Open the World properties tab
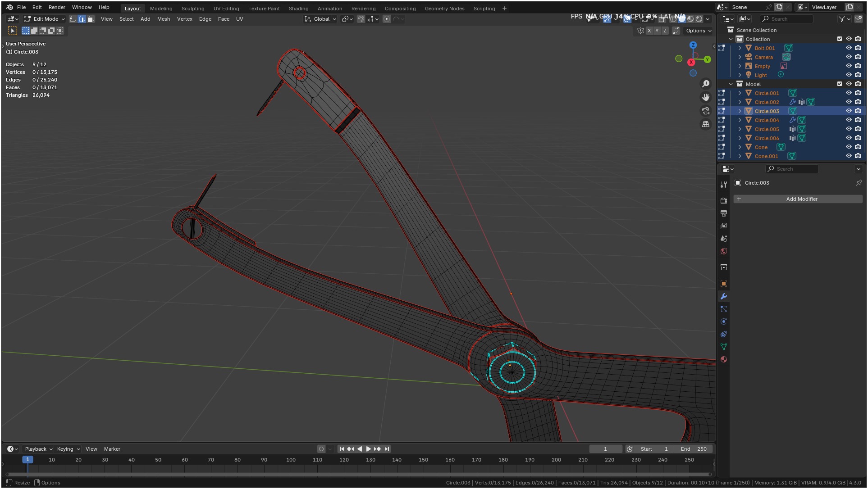868x489 pixels. 724,251
